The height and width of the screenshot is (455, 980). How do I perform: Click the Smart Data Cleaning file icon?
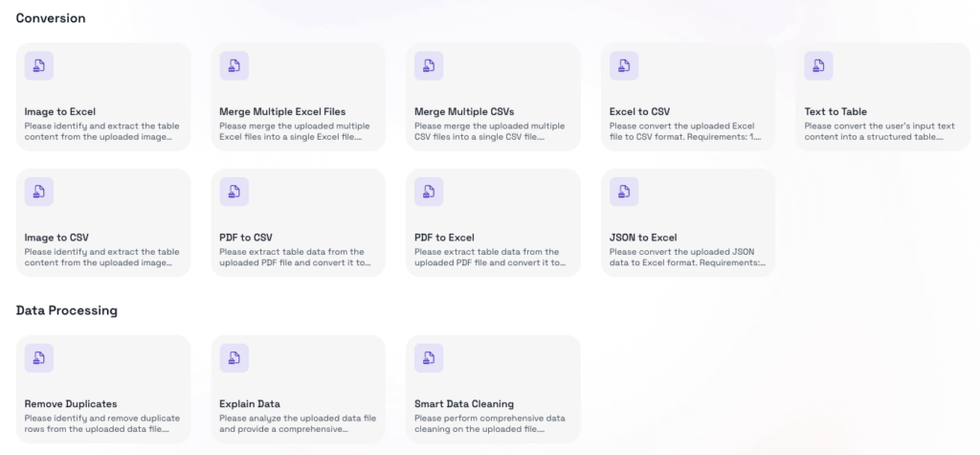pyautogui.click(x=429, y=358)
